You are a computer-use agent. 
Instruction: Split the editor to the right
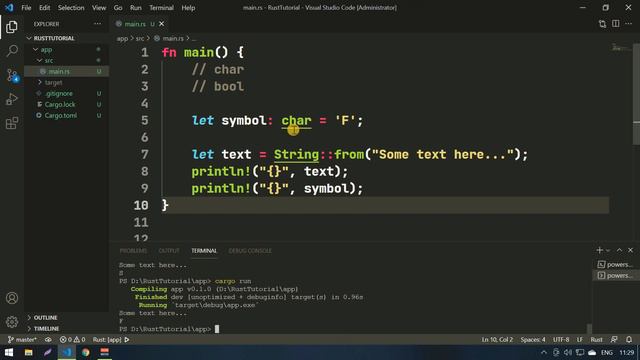click(x=616, y=24)
